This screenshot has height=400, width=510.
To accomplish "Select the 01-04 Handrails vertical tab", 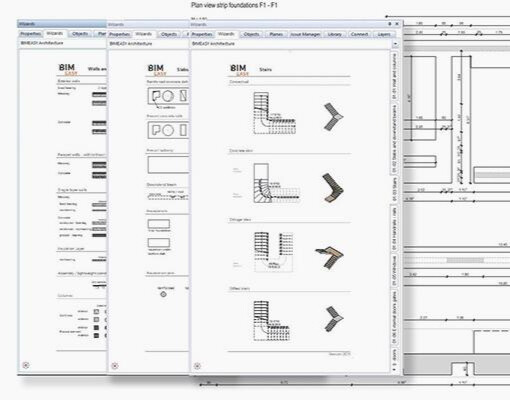I will click(394, 228).
